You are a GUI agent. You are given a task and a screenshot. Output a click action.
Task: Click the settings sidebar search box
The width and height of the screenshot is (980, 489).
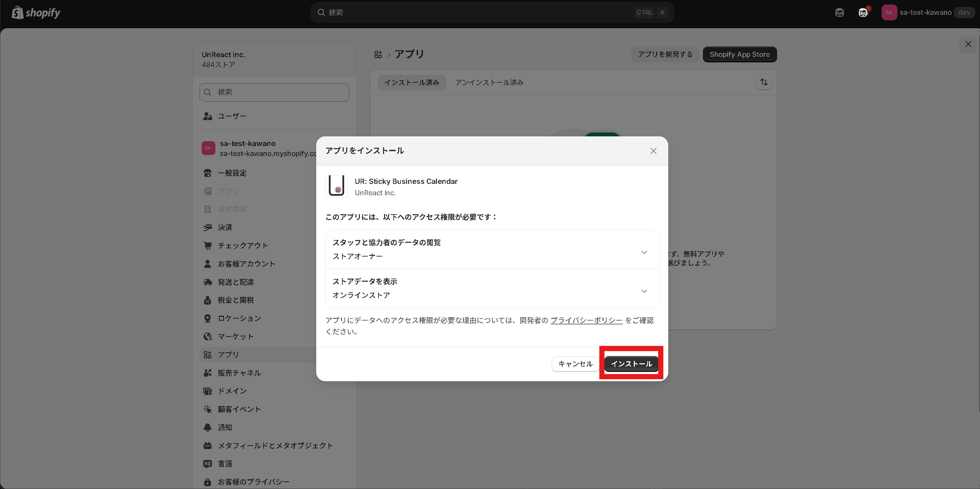[x=274, y=92]
